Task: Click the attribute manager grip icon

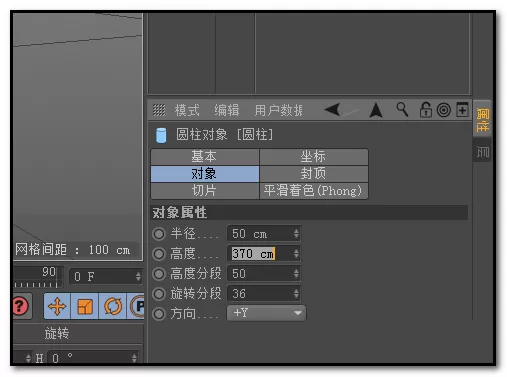Action: coord(159,110)
